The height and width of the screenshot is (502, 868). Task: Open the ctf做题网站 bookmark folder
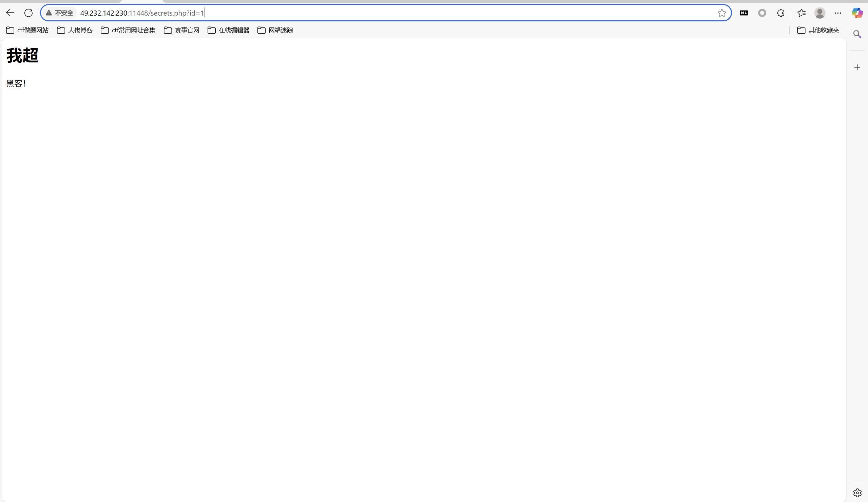tap(27, 30)
